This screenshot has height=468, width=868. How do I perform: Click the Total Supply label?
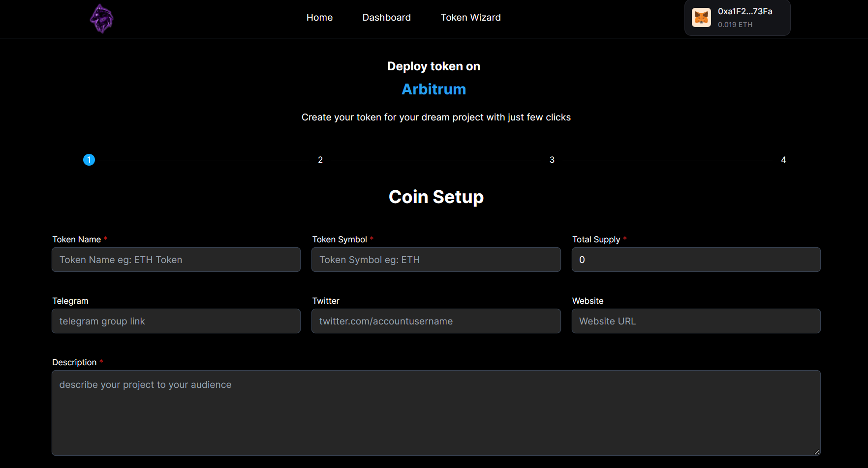[x=596, y=239]
